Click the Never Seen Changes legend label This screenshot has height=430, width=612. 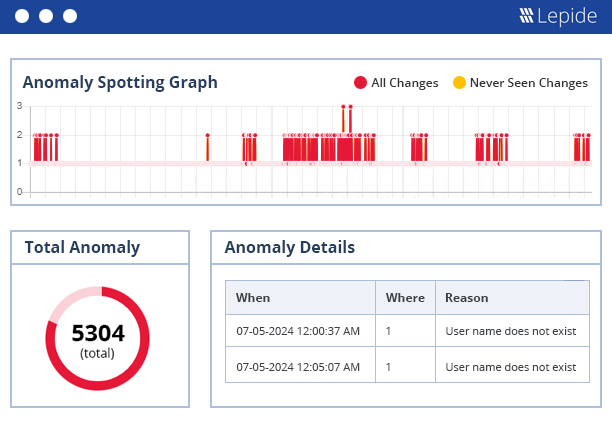(x=528, y=83)
